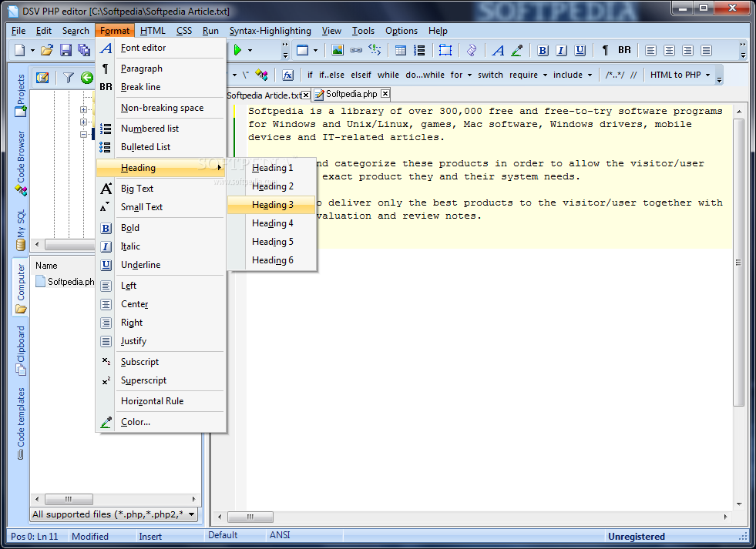Click the filter funnel icon in file panel
The image size is (756, 549).
pos(69,78)
